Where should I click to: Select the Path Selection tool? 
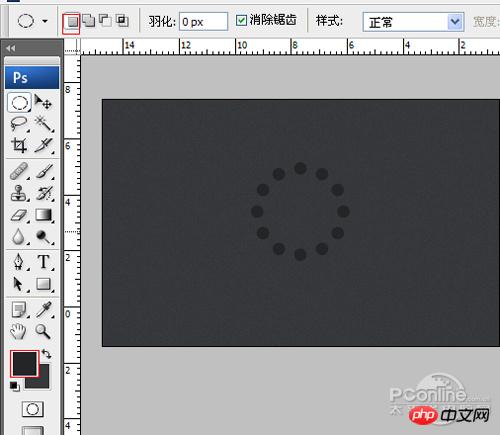click(18, 284)
